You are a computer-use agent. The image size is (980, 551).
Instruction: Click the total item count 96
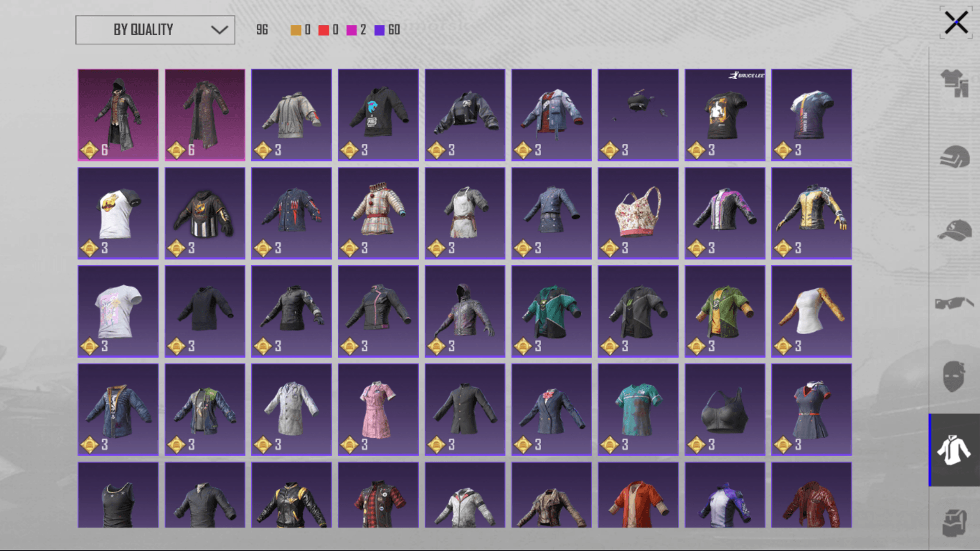pos(262,30)
